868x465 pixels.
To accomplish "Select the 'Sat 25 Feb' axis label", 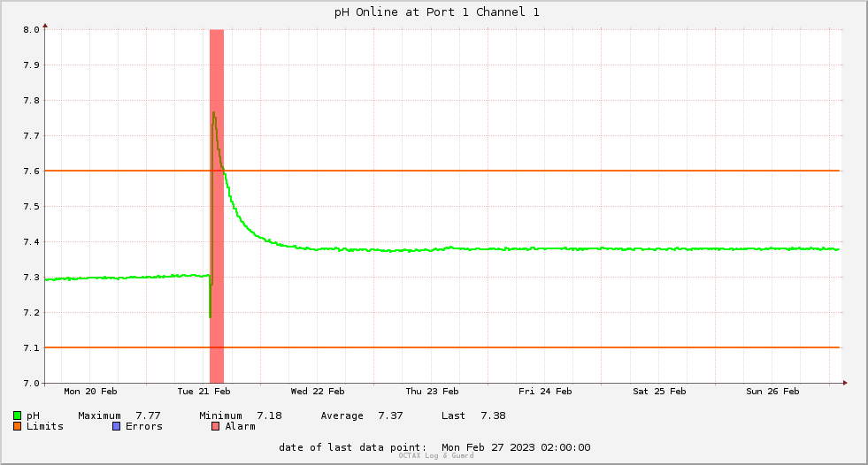I will point(659,392).
